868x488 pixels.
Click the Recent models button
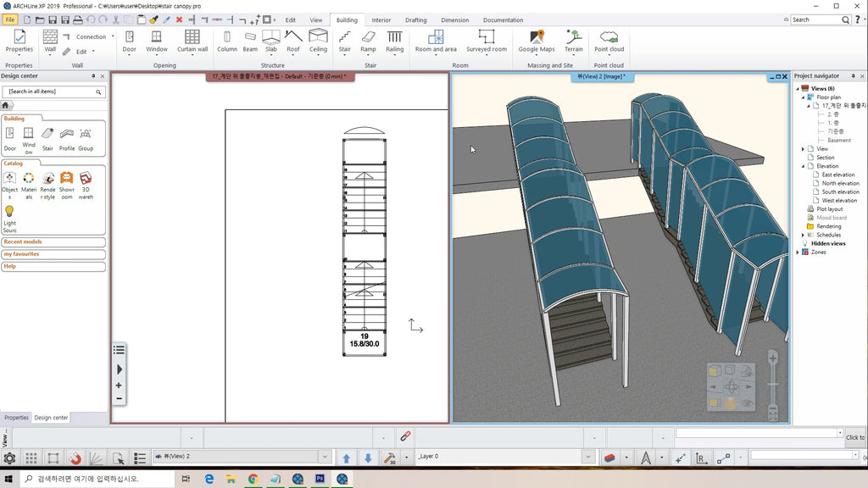[53, 242]
